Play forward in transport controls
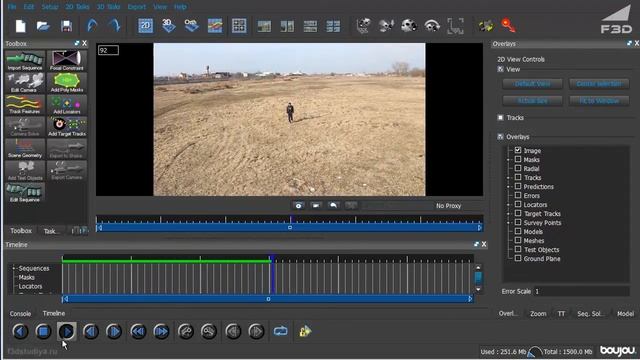The height and width of the screenshot is (360, 640). 67,331
